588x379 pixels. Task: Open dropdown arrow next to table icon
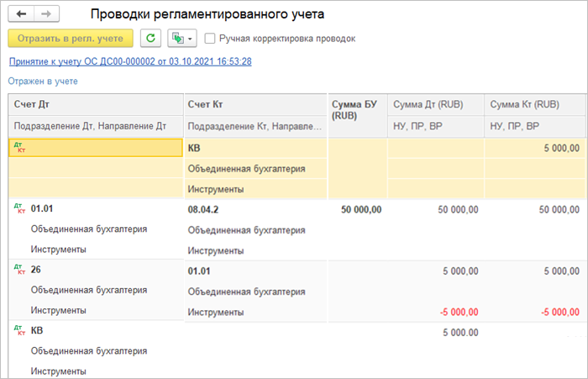190,39
